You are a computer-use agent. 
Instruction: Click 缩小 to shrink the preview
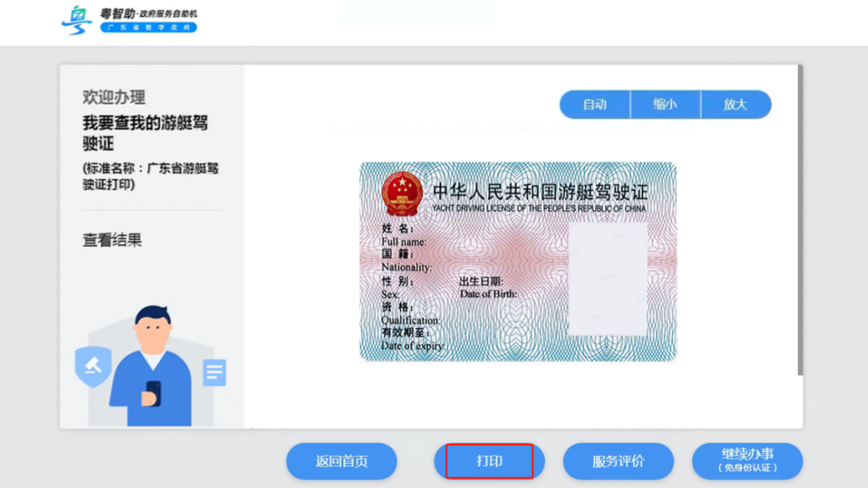(665, 104)
